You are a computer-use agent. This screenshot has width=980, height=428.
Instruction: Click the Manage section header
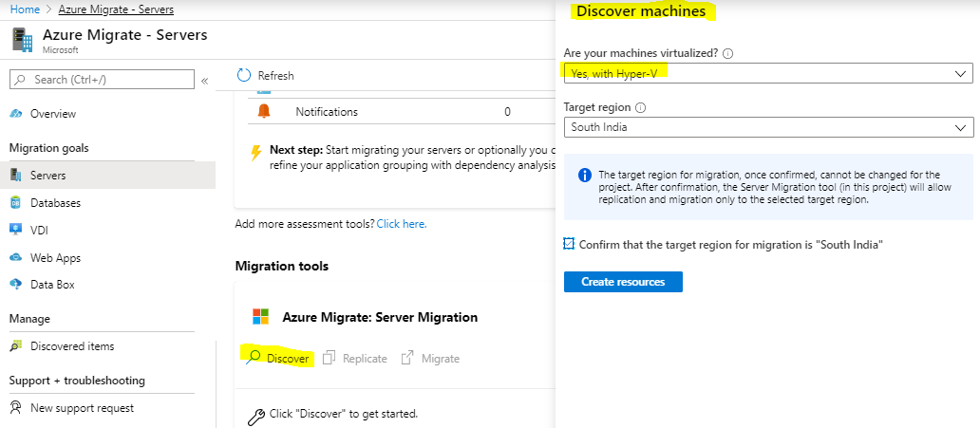pos(29,319)
